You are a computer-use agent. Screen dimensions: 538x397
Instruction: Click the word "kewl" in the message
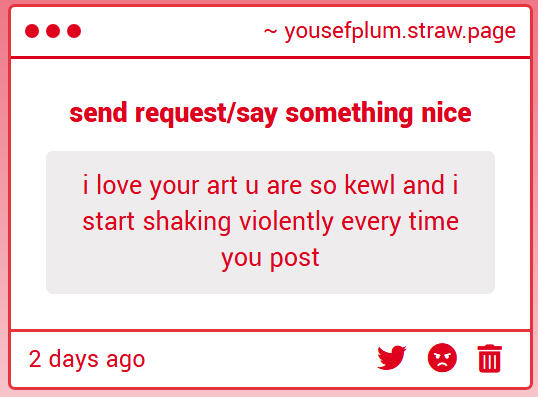point(370,185)
